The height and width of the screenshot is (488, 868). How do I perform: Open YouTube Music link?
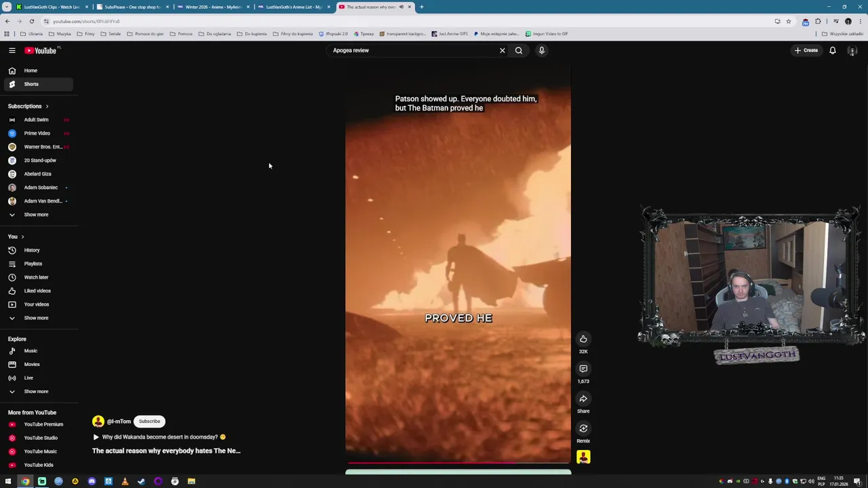coord(37,451)
